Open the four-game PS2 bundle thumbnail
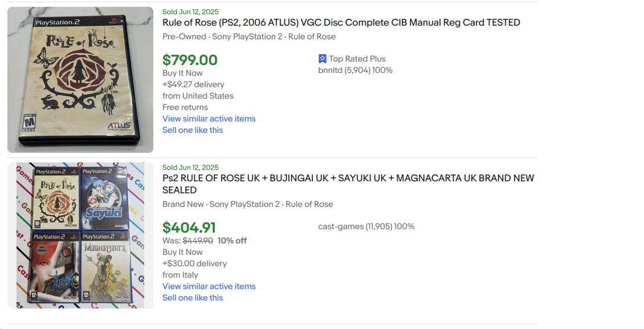This screenshot has width=644, height=329. (x=80, y=235)
